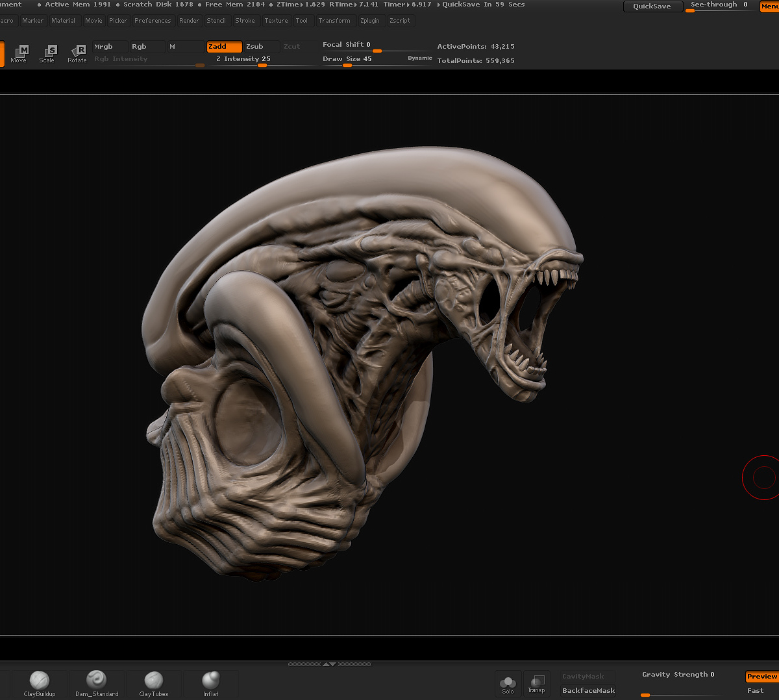Toggle Transp transparency icon

pyautogui.click(x=536, y=684)
